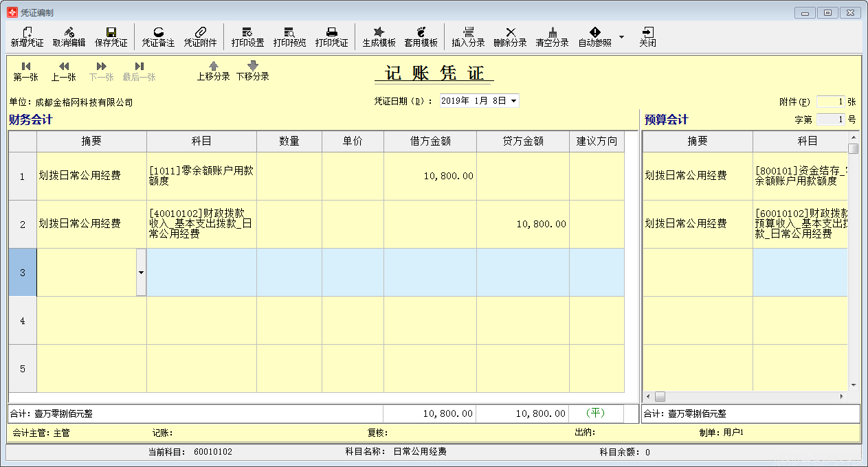Click 下移分录 move entry down
The height and width of the screenshot is (467, 868).
click(x=252, y=66)
